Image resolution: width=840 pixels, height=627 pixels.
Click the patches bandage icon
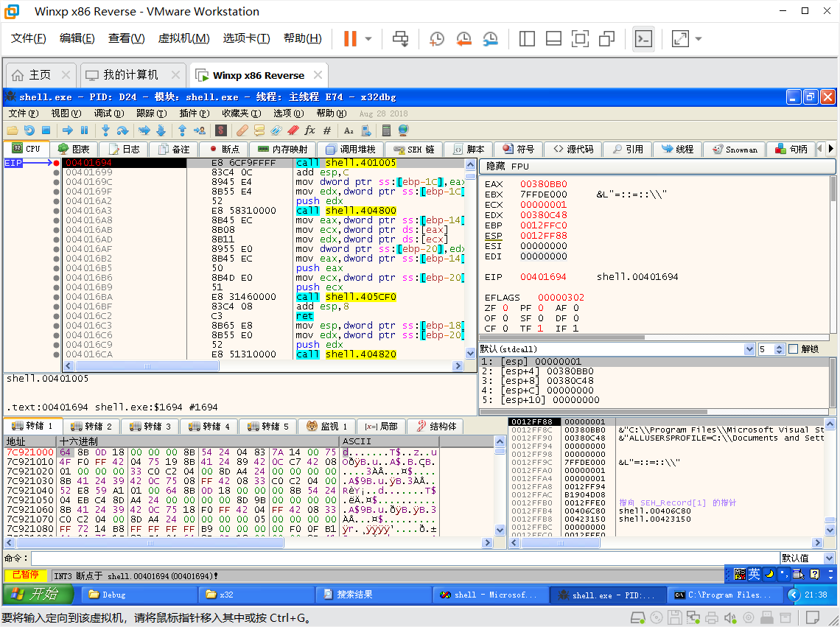pyautogui.click(x=242, y=130)
